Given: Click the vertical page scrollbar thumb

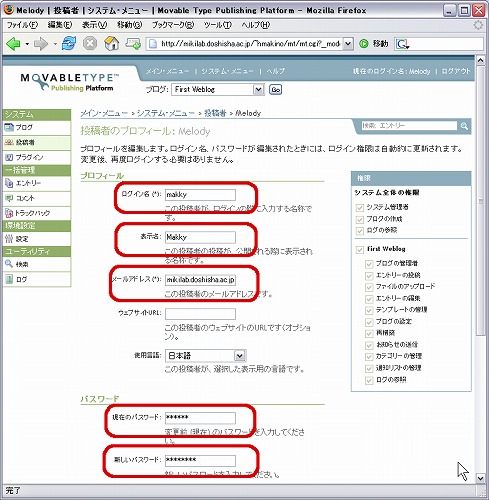Looking at the screenshot, I should click(x=480, y=201).
